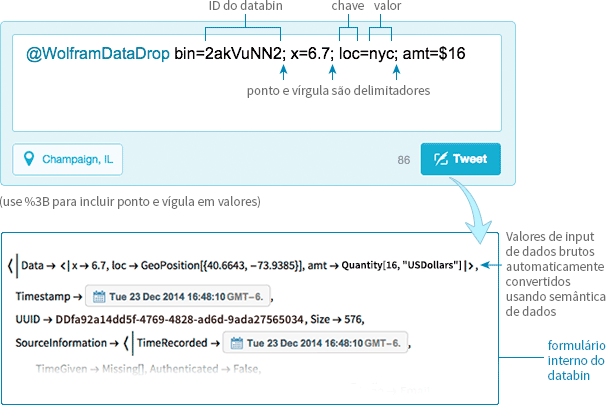The width and height of the screenshot is (609, 405).
Task: Click the "ID do databin" annotation label
Action: click(245, 6)
